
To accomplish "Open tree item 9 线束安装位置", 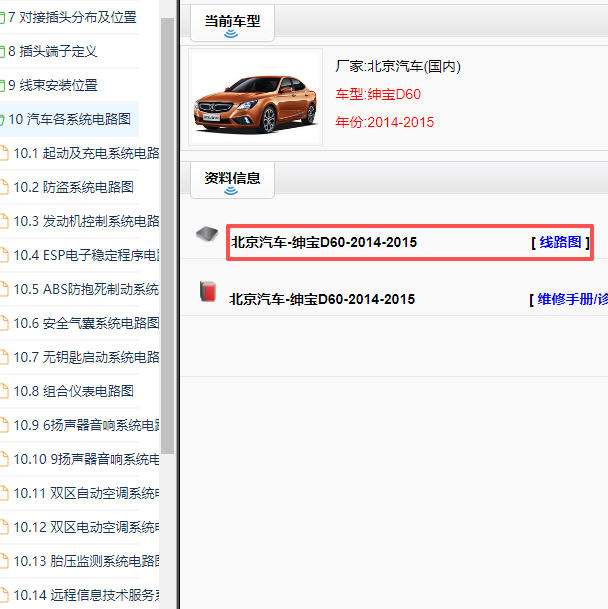I will point(52,85).
